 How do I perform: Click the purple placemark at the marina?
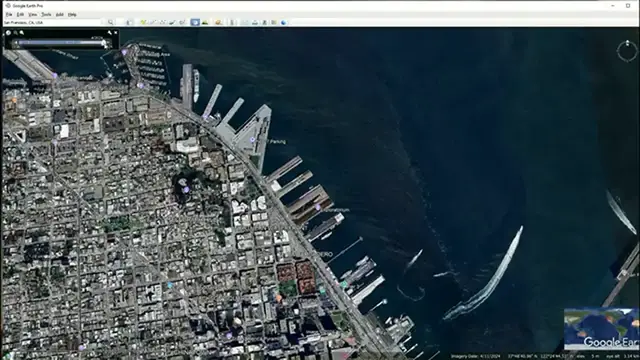124,52
